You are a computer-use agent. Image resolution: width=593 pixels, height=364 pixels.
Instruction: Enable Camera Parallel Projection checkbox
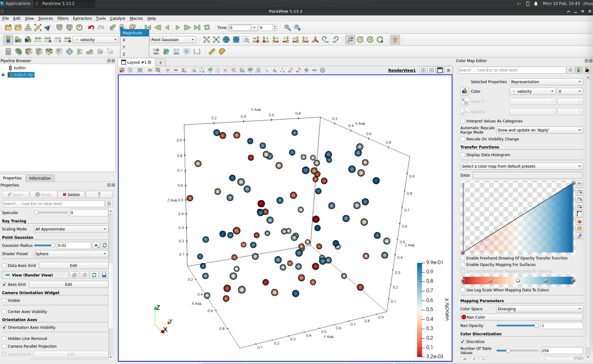point(4,346)
